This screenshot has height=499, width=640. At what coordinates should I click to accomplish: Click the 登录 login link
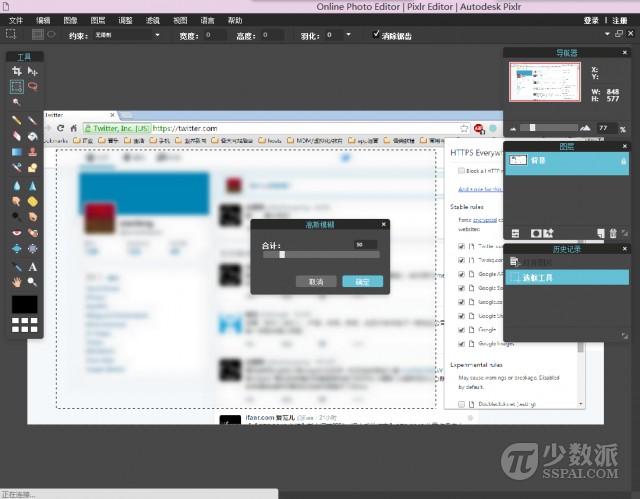coord(591,20)
